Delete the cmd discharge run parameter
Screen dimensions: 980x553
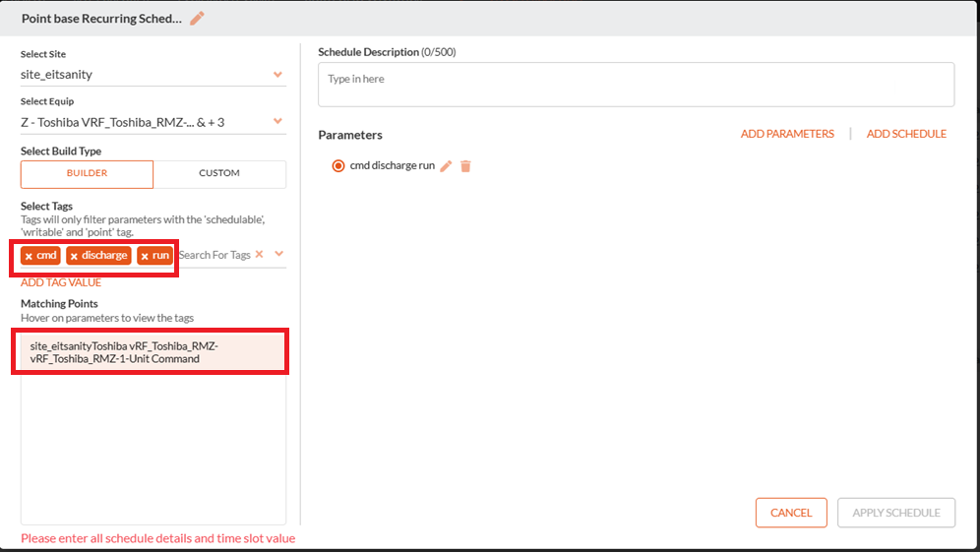(465, 166)
